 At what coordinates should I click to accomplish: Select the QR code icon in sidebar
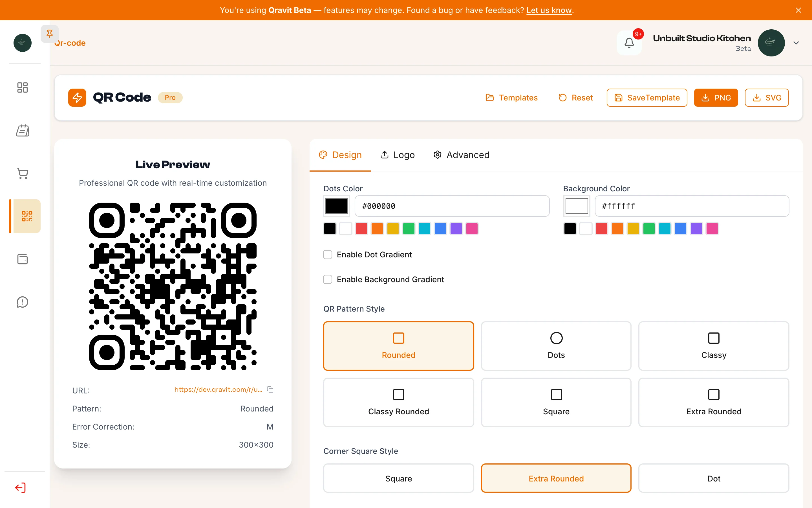pyautogui.click(x=27, y=216)
